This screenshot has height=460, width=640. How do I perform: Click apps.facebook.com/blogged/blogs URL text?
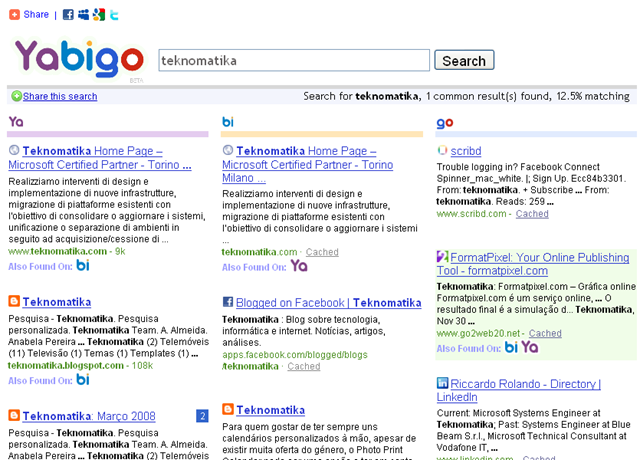[295, 355]
